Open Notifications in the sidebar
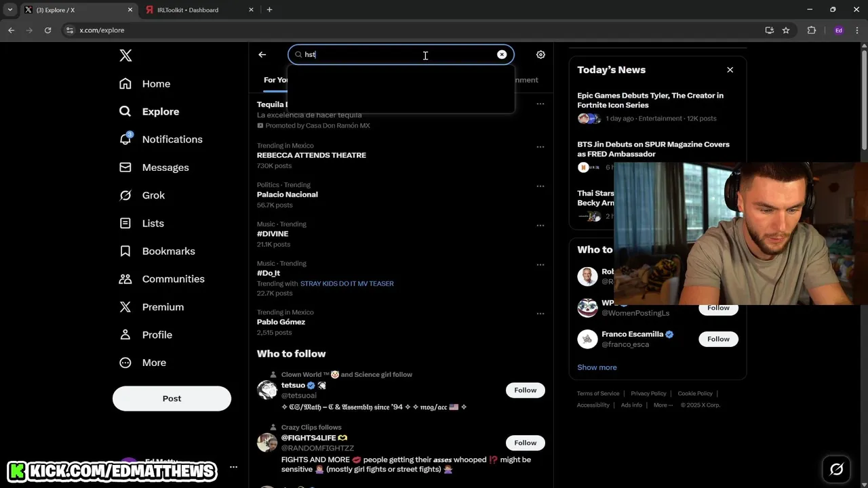 [x=161, y=139]
